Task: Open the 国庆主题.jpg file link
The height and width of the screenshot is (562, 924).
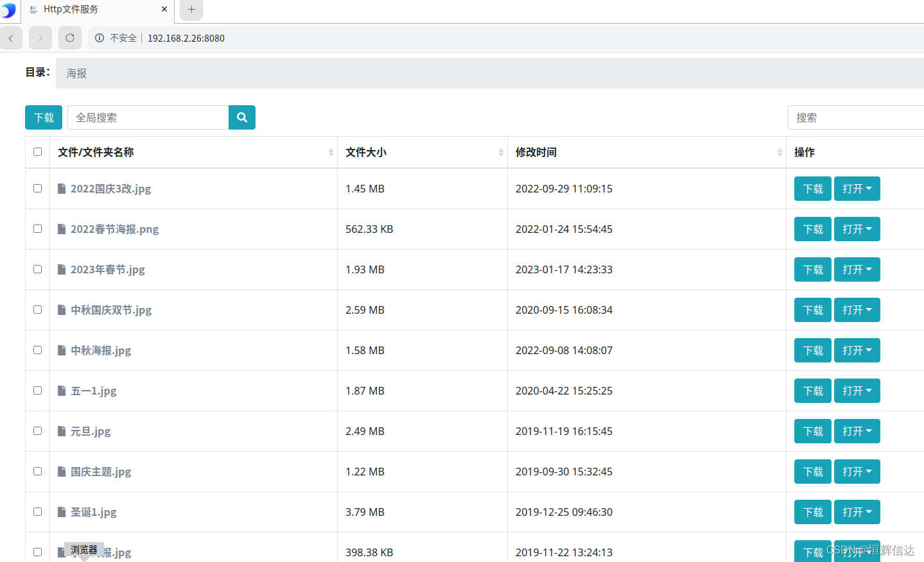Action: point(101,472)
